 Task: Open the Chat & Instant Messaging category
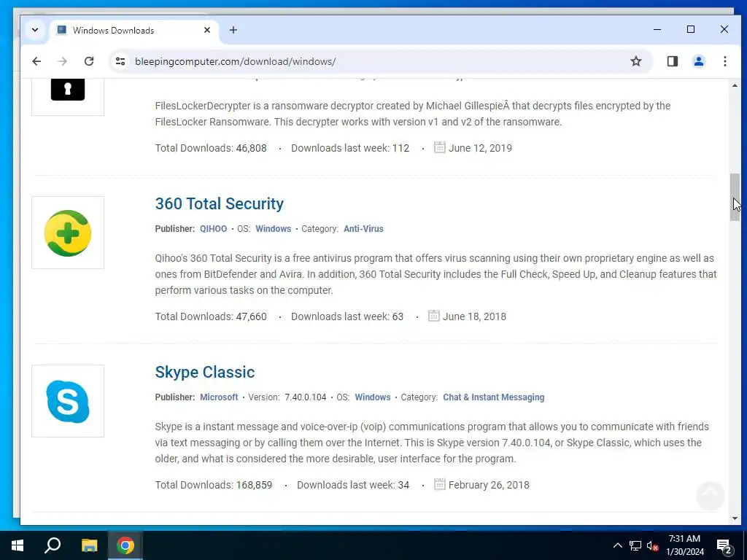pos(494,397)
